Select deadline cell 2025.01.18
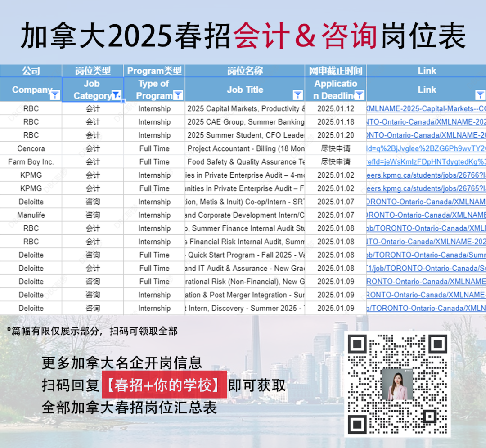 point(336,122)
